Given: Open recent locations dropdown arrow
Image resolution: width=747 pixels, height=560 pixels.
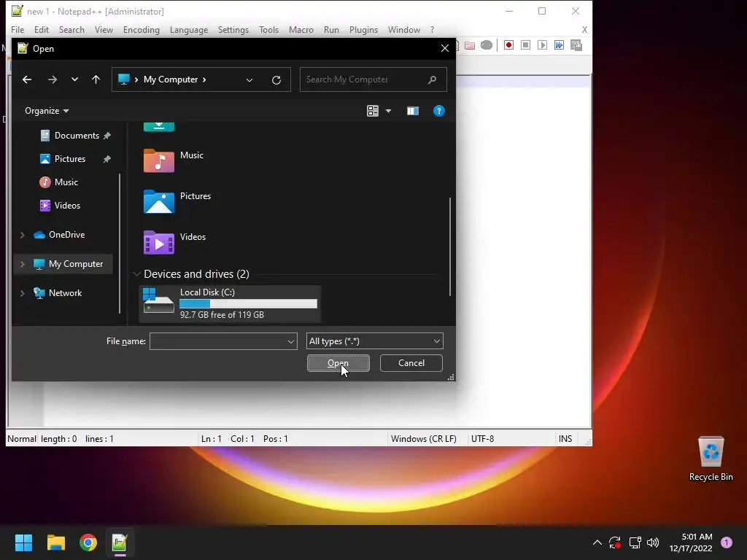Looking at the screenshot, I should click(74, 79).
